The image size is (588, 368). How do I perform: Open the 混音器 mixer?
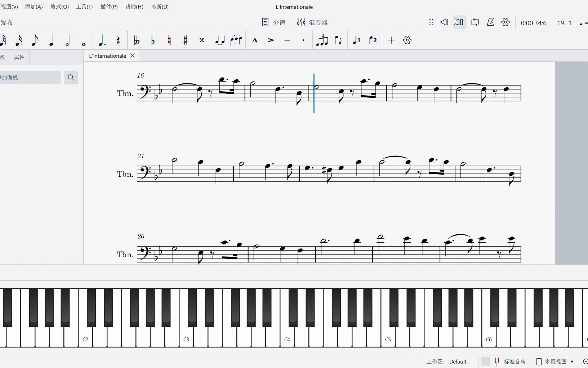click(x=312, y=22)
